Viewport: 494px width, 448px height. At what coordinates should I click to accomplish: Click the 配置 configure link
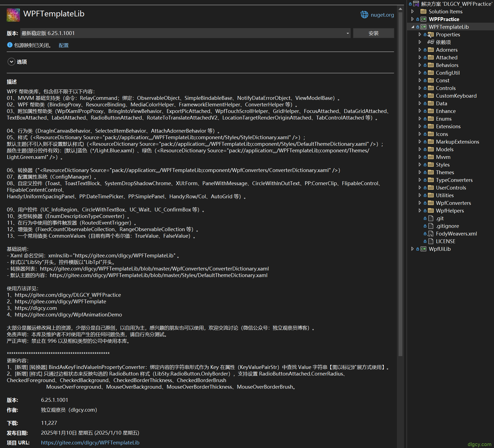coord(64,45)
